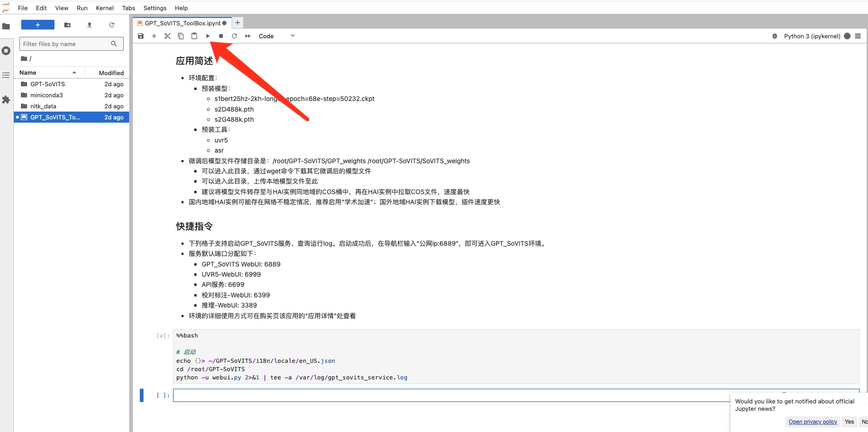This screenshot has width=868, height=432.
Task: Open the GPT-SoVITS folder in the file browser
Action: [48, 84]
